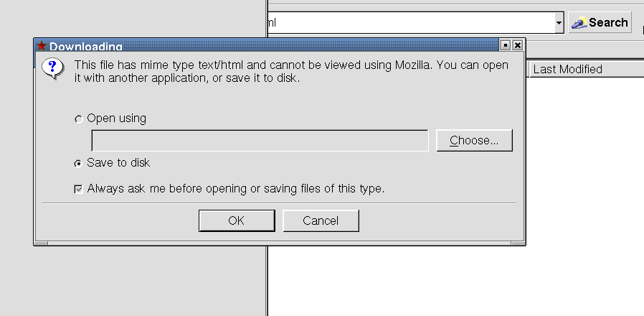Click the red star window menu icon

click(x=42, y=46)
